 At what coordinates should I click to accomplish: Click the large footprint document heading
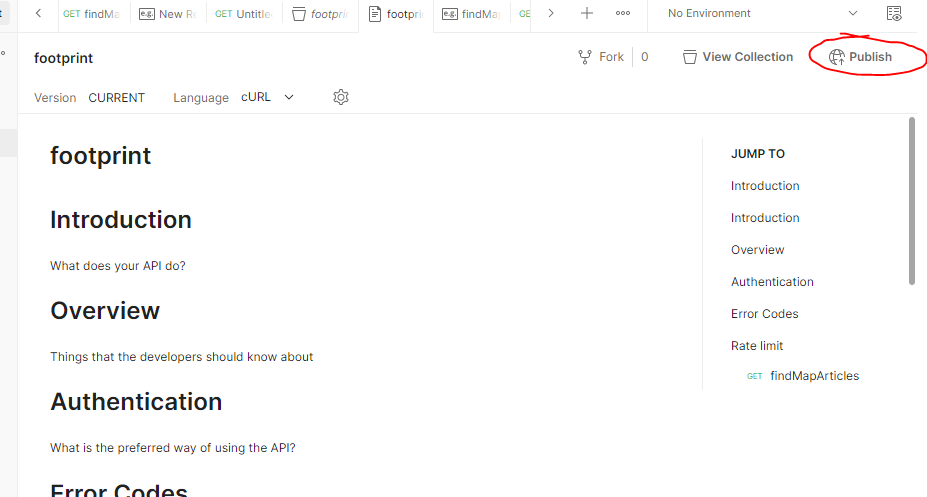[x=101, y=156]
